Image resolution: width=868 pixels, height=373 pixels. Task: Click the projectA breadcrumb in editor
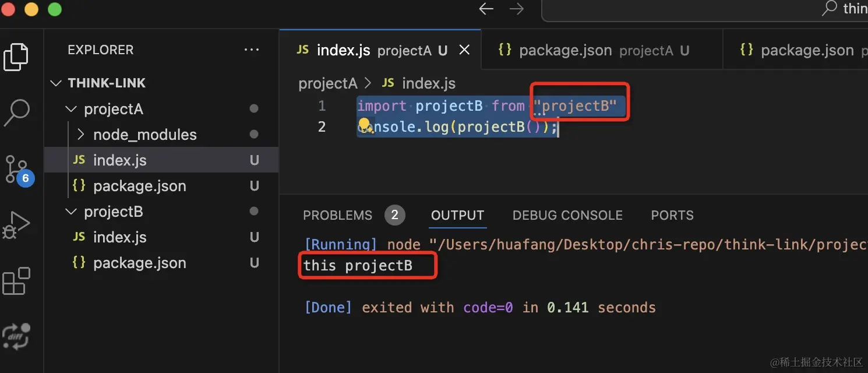[x=327, y=84]
